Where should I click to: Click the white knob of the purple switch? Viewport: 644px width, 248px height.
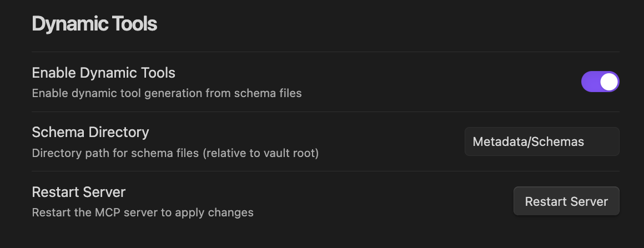click(x=609, y=82)
